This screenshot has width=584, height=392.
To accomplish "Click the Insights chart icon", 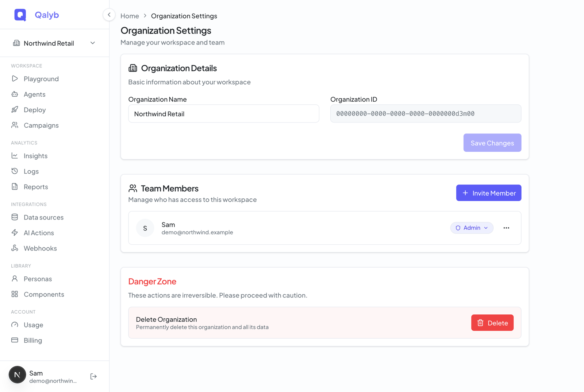I will [x=15, y=156].
